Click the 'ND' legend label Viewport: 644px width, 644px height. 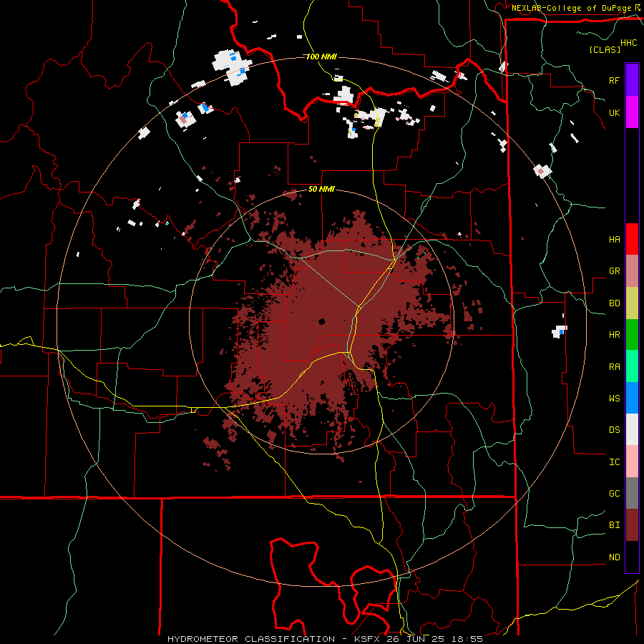pyautogui.click(x=614, y=557)
